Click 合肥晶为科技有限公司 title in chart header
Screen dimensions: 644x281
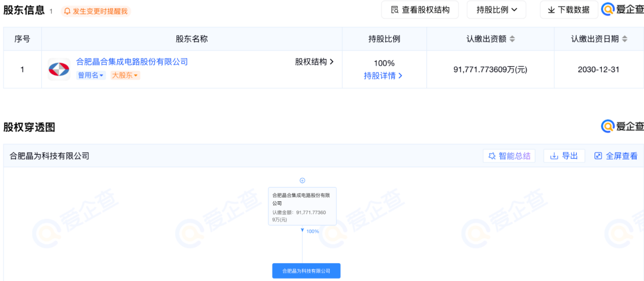(x=49, y=156)
